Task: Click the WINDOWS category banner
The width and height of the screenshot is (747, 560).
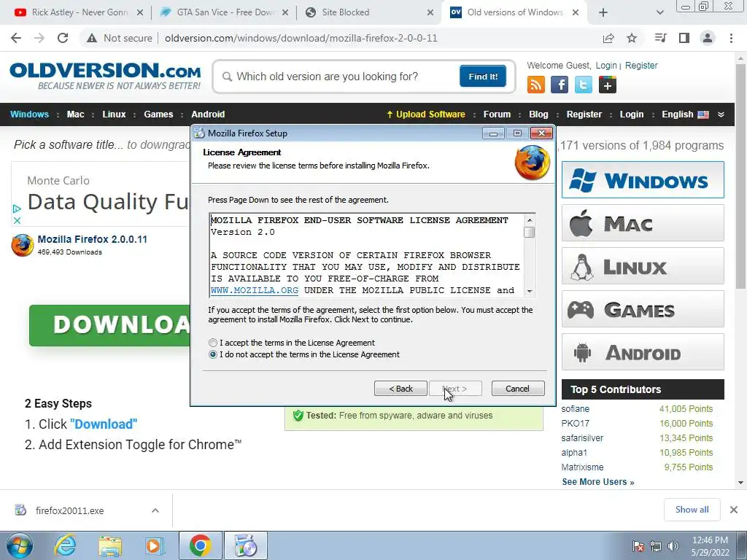Action: click(643, 180)
